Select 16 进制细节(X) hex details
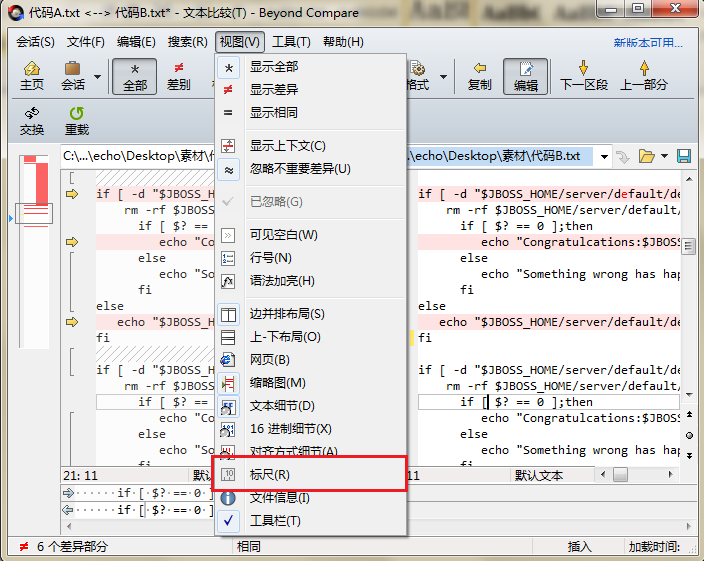 tap(311, 429)
